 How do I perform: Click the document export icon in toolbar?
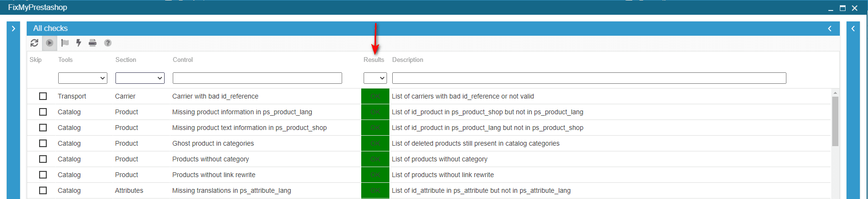(x=93, y=43)
